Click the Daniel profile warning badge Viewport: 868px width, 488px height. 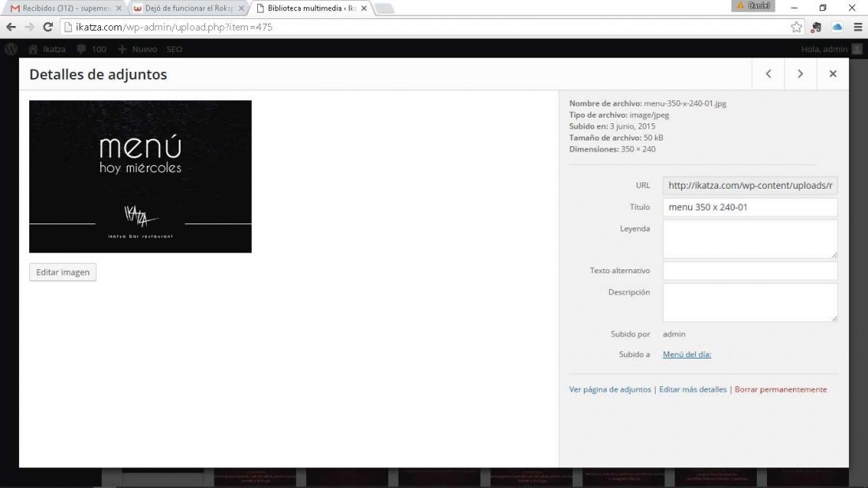[754, 6]
